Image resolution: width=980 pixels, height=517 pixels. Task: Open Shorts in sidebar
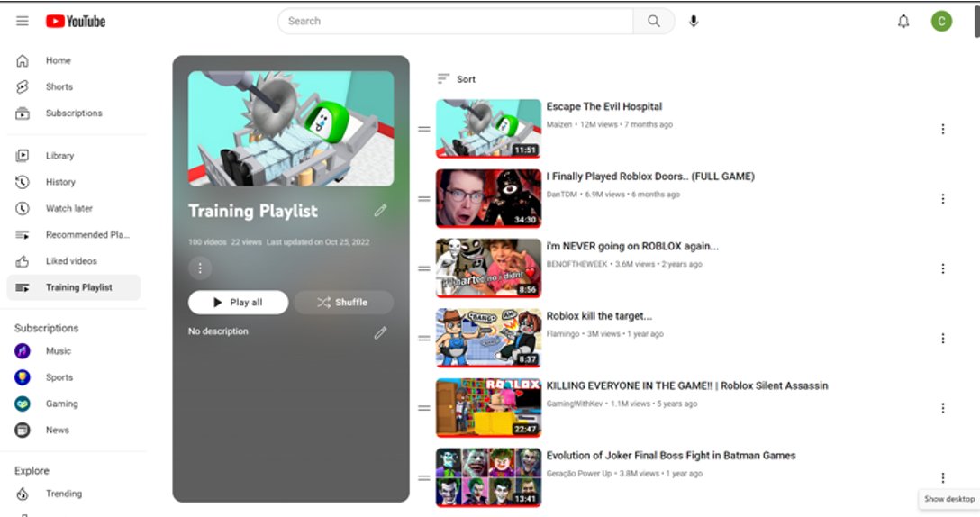(74, 86)
